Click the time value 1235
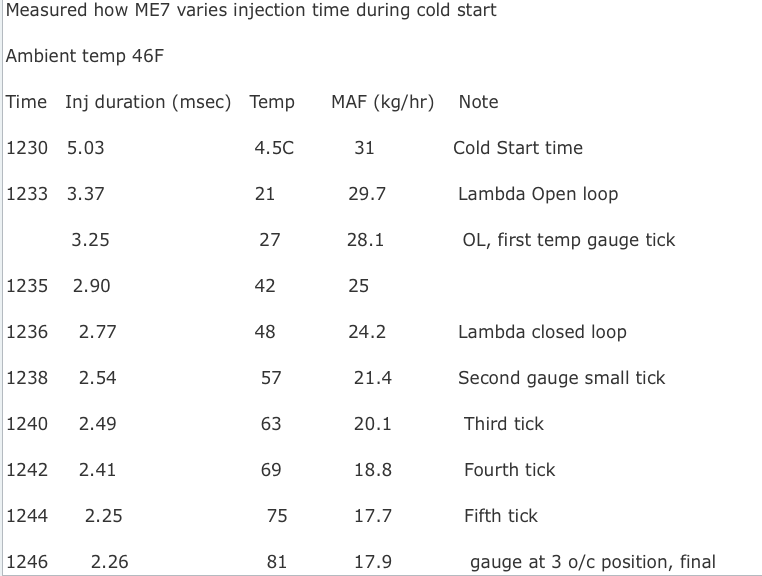762x576 pixels. 26,286
